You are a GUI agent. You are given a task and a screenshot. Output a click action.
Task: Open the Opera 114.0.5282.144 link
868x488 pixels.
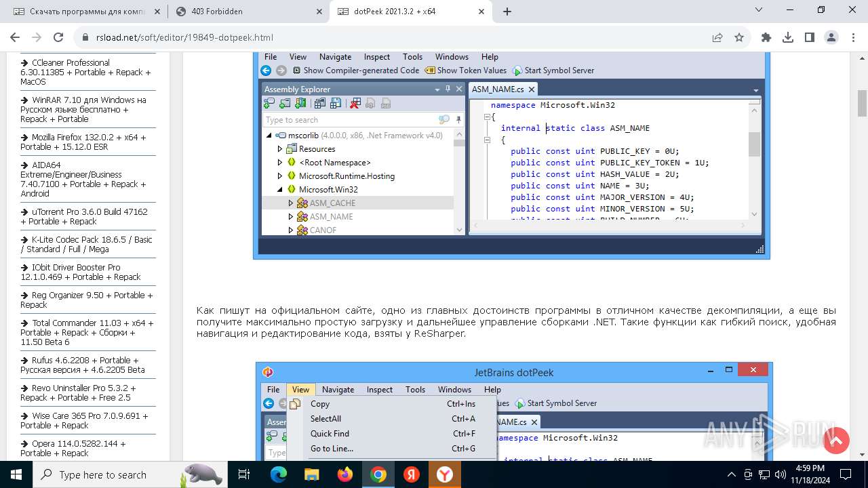click(73, 448)
